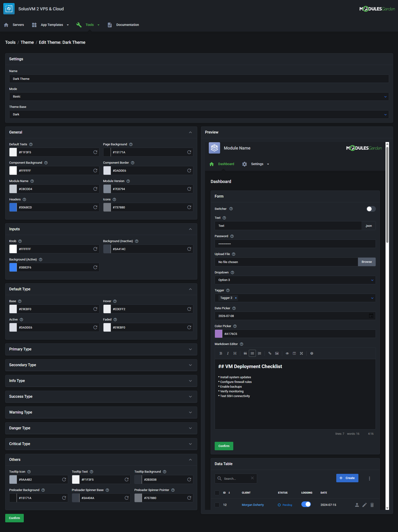The height and width of the screenshot is (532, 398).
Task: Open the Documentation page
Action: 123,25
